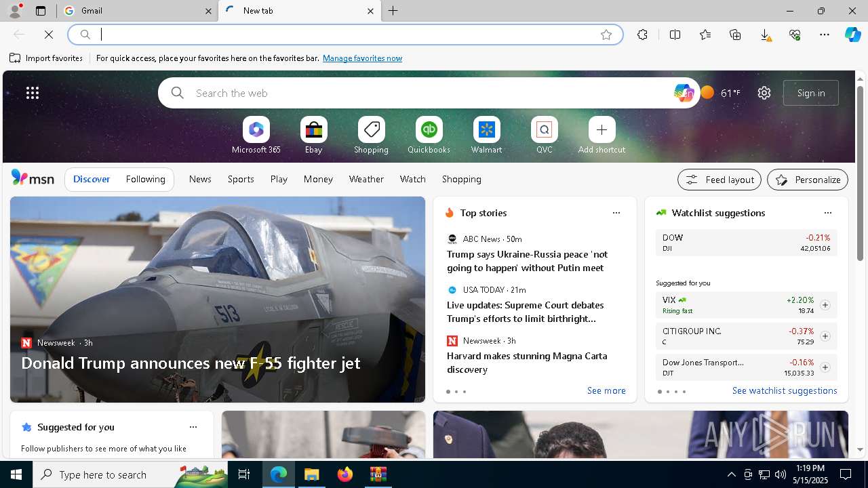Open Copilot sidebar in Edge toolbar
The height and width of the screenshot is (488, 868).
coord(853,35)
